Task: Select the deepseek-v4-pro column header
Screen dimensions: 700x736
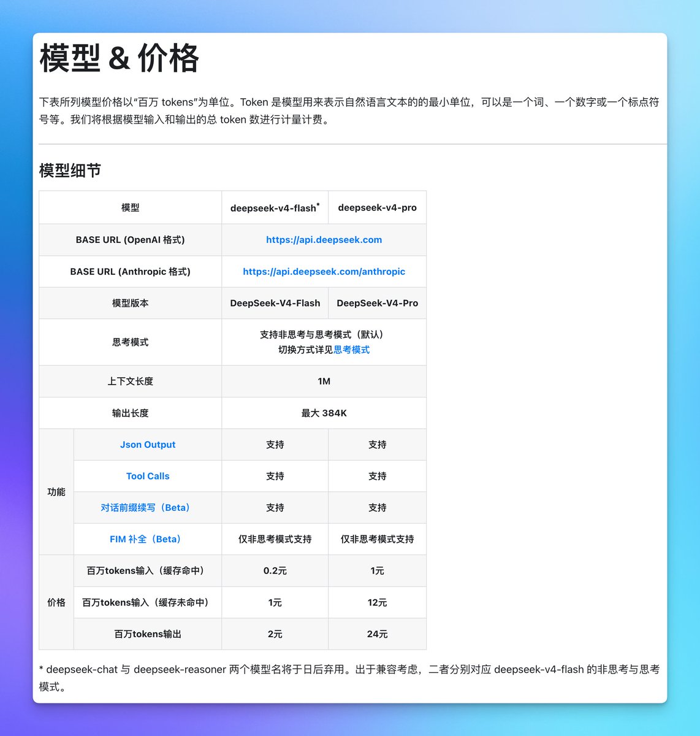Action: (378, 207)
